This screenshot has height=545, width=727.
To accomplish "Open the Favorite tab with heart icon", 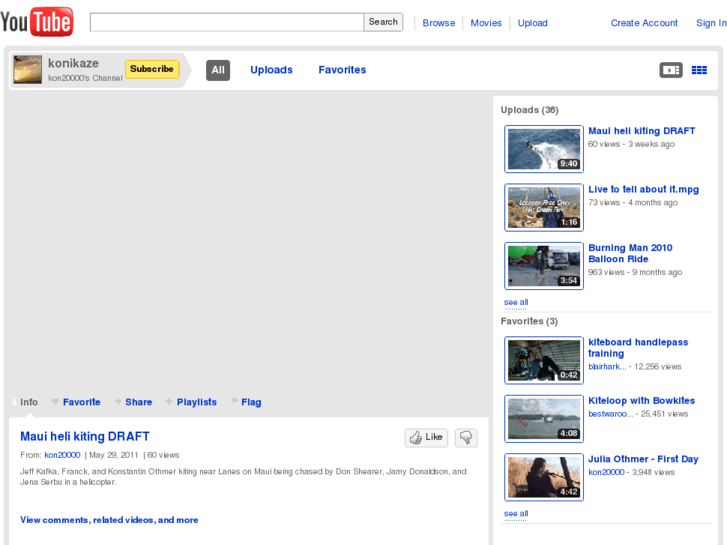I will pyautogui.click(x=80, y=402).
